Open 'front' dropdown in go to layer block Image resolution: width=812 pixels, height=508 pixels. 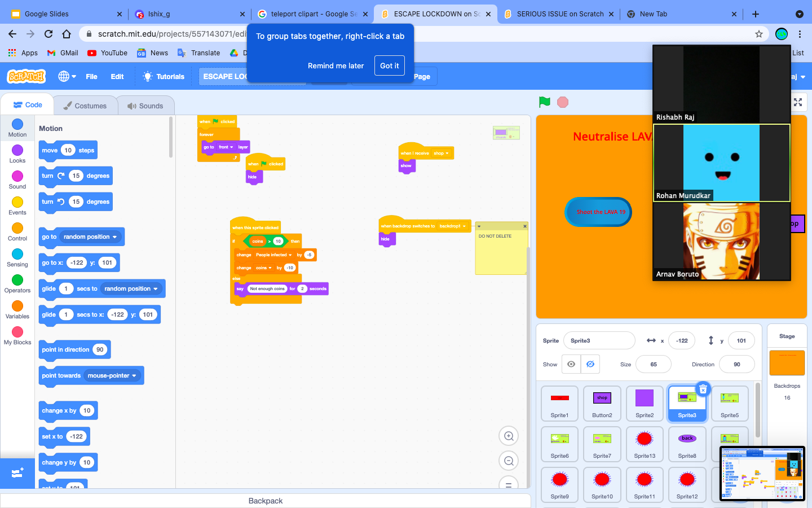point(226,147)
